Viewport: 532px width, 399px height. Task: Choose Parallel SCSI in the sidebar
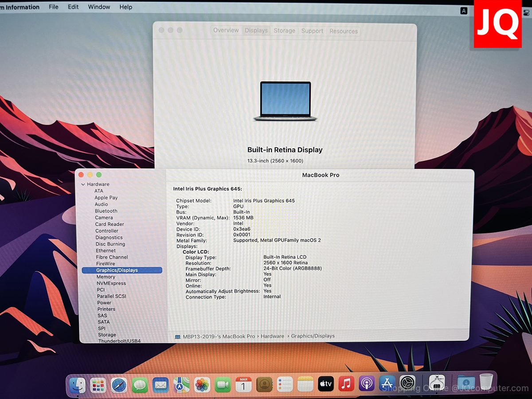click(x=112, y=296)
